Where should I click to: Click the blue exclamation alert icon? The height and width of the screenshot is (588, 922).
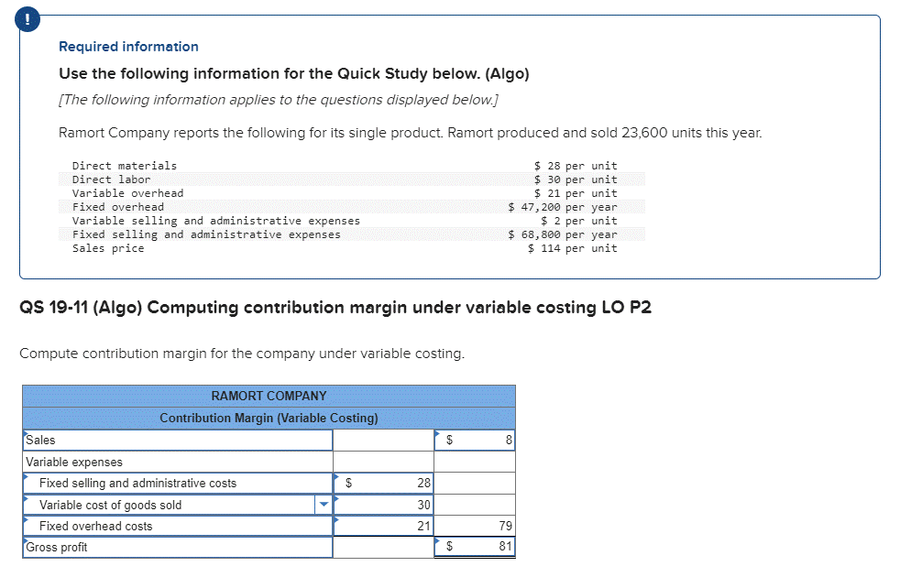27,19
